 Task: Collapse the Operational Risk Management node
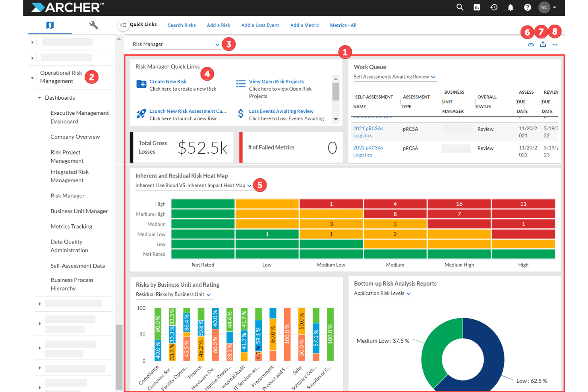tap(32, 78)
